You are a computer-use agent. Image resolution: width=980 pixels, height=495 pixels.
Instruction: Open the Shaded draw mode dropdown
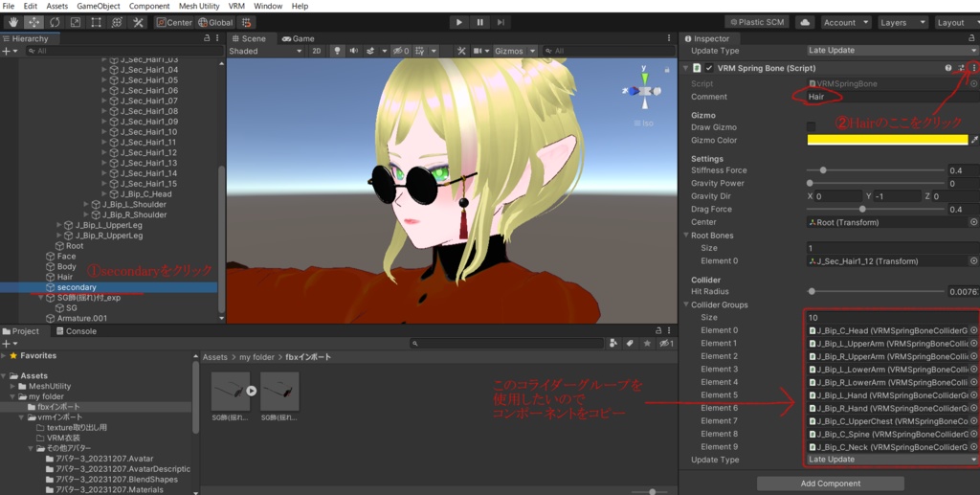tap(266, 51)
